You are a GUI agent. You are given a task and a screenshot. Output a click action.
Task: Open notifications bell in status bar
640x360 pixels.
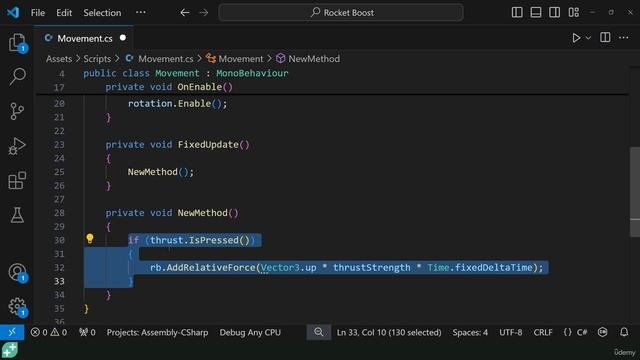click(x=624, y=332)
